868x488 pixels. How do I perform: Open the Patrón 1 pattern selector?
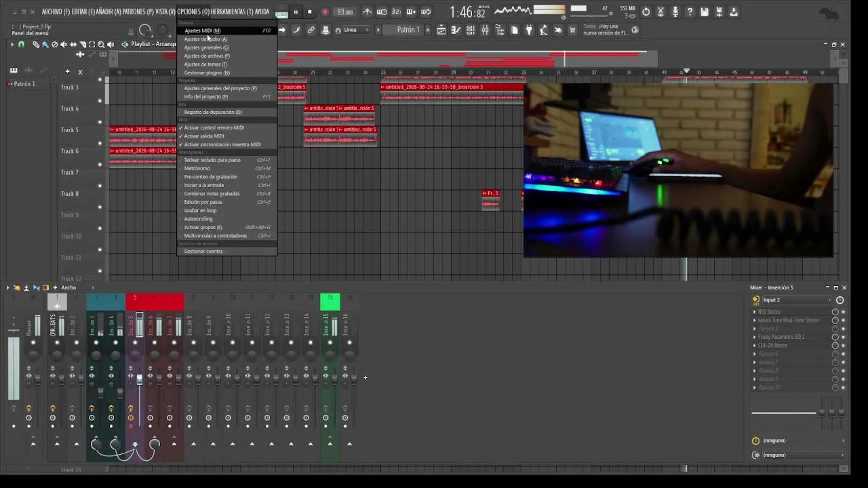click(408, 30)
